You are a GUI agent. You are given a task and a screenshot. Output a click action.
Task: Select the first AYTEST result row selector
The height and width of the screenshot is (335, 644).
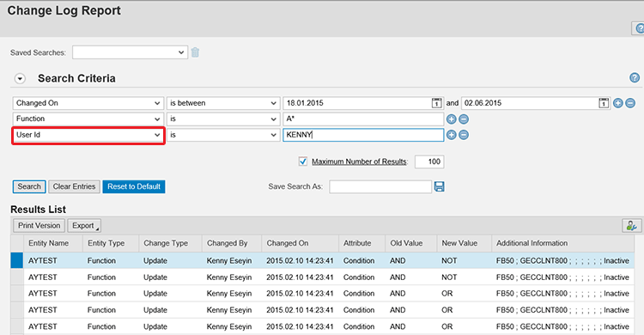(17, 260)
